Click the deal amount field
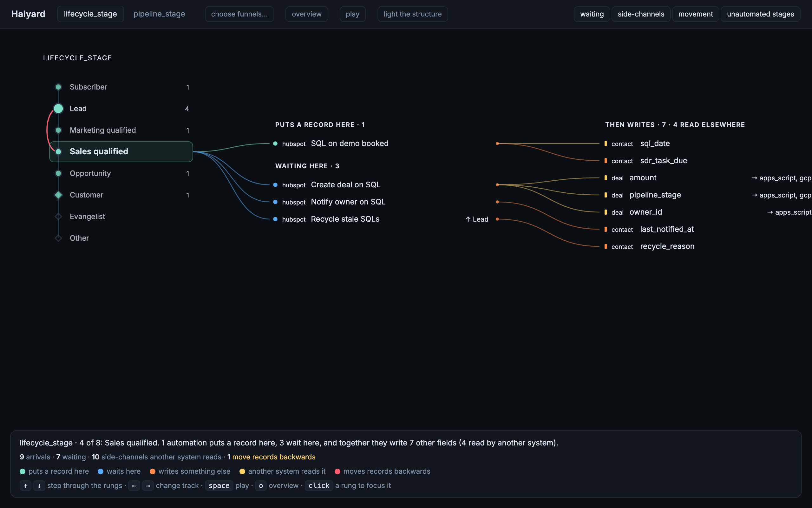812x508 pixels. coord(631,178)
